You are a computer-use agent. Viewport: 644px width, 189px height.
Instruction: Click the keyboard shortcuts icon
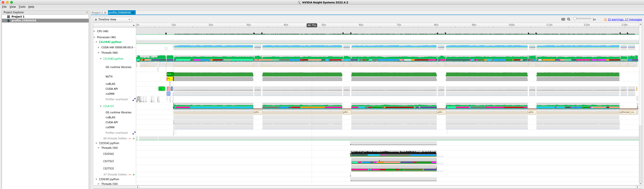click(563, 19)
